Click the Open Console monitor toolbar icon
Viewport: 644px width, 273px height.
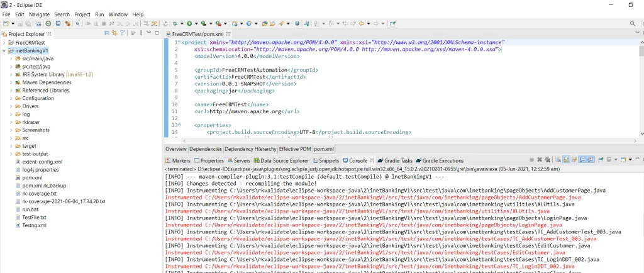point(58,23)
